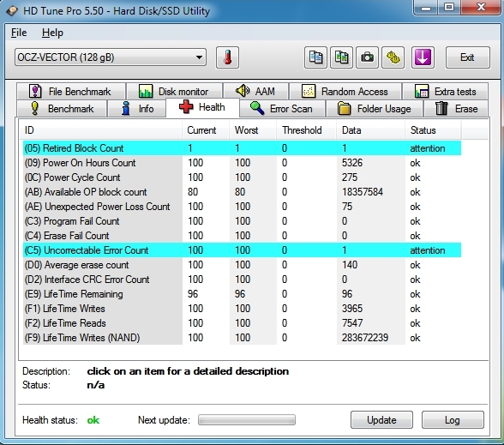
Task: Switch to the Error Scan tab
Action: click(x=282, y=109)
